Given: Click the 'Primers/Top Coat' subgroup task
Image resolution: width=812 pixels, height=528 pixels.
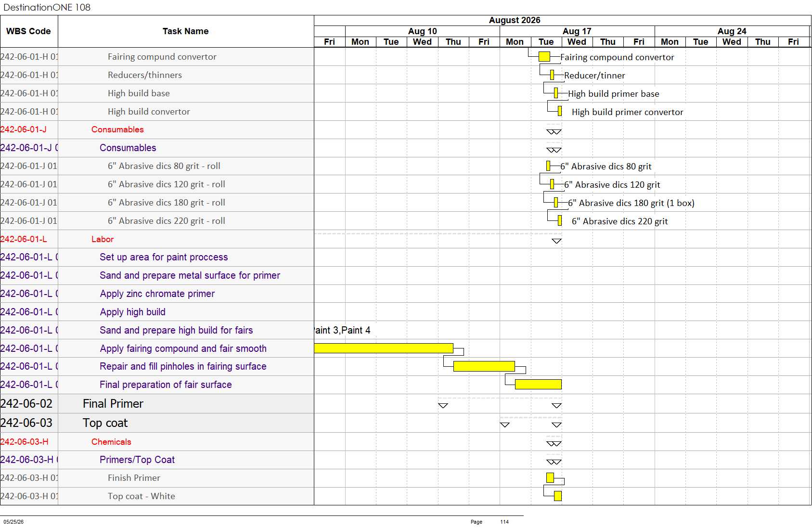Looking at the screenshot, I should [x=137, y=460].
